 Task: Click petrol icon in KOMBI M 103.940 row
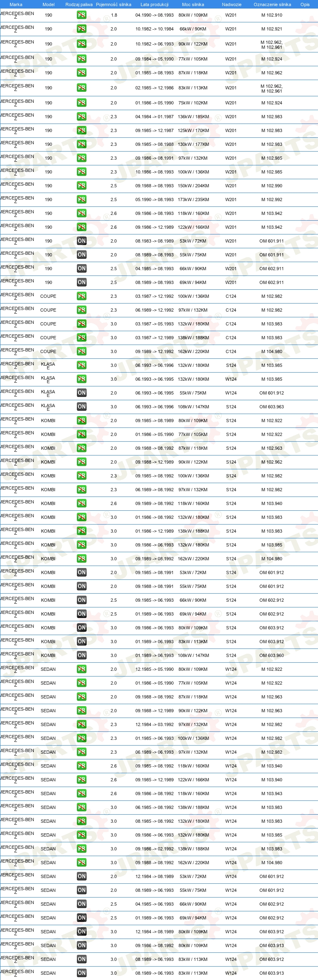pyautogui.click(x=82, y=503)
